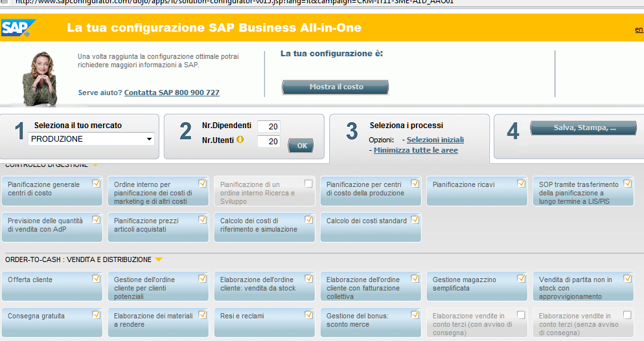Open Contatta SAP 800 900 727 link
This screenshot has width=644, height=341.
172,93
